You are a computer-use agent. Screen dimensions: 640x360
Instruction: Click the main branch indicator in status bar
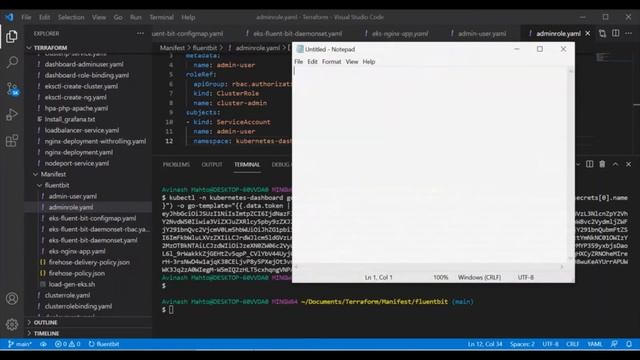pos(20,344)
